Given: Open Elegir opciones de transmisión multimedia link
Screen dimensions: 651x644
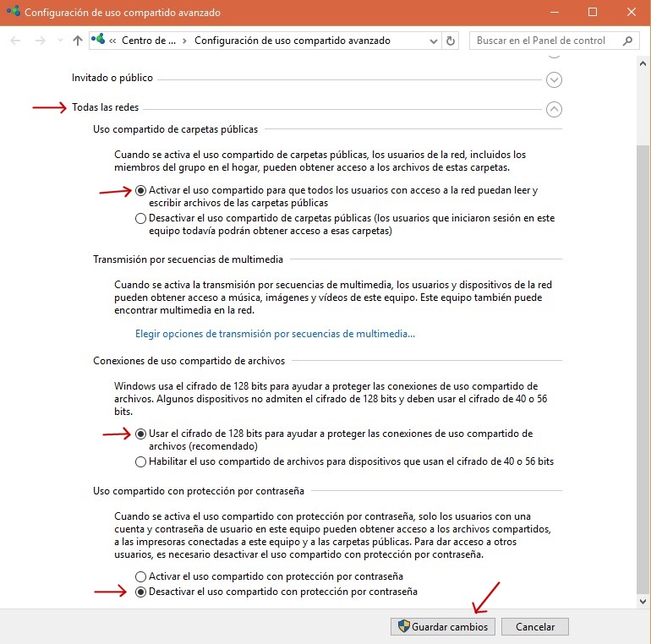Looking at the screenshot, I should click(276, 334).
